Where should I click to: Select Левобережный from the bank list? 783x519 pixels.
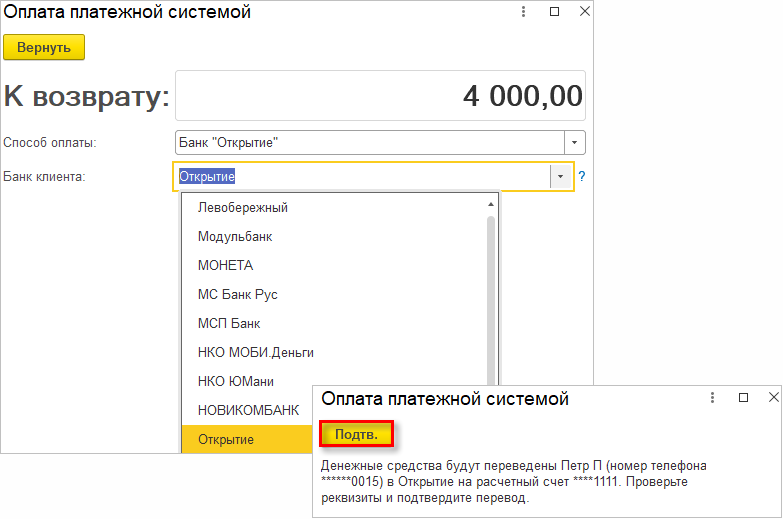(x=334, y=207)
